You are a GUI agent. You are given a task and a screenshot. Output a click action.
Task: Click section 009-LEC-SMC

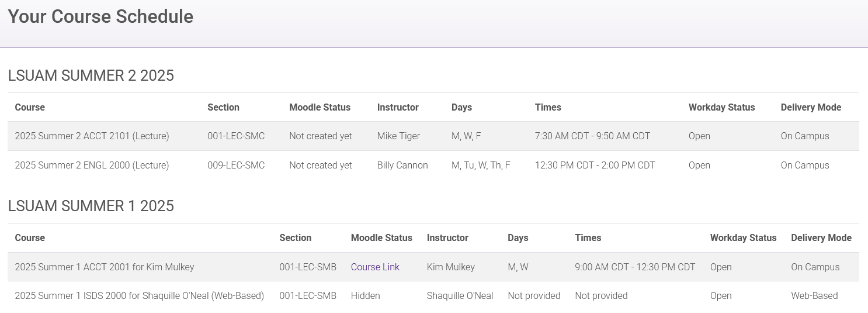[236, 166]
